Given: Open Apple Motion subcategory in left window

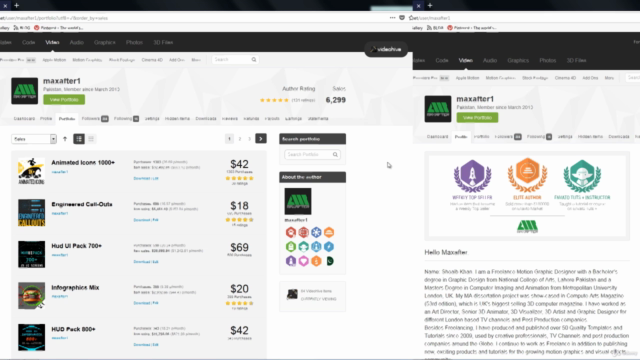Looking at the screenshot, I should pos(54,60).
